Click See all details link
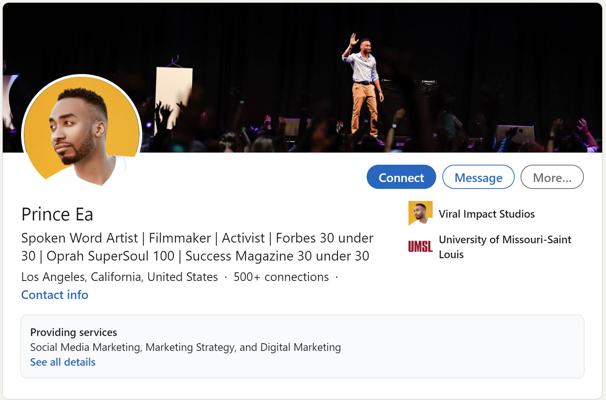This screenshot has height=400, width=606. (x=62, y=362)
